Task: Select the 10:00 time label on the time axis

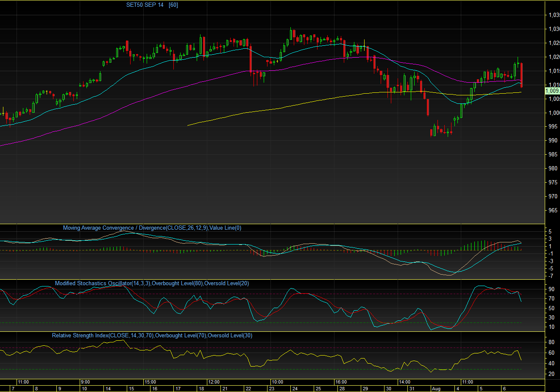Action: coord(277,382)
